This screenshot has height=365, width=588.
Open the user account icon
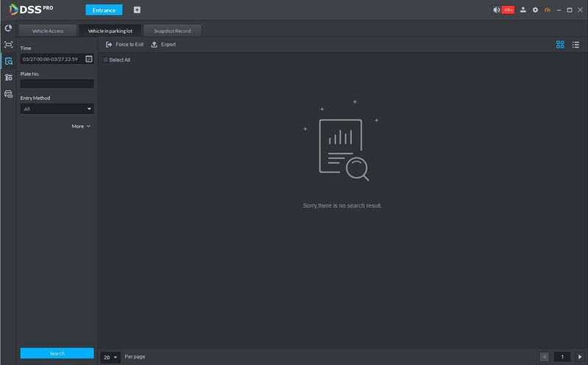(x=523, y=10)
